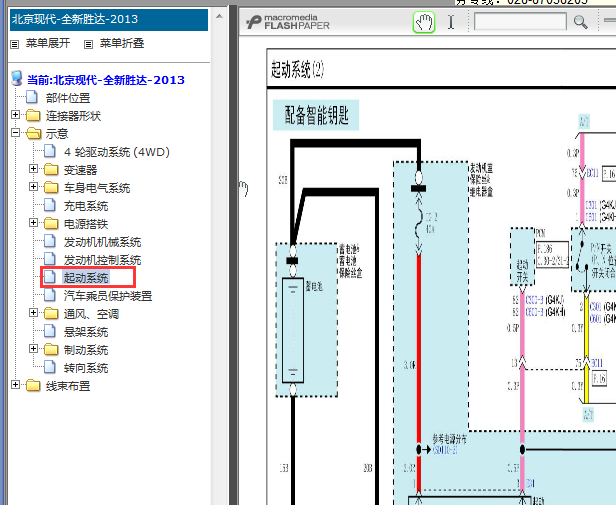The width and height of the screenshot is (616, 505).
Task: Click the 变速器 folder icon
Action: pos(51,169)
